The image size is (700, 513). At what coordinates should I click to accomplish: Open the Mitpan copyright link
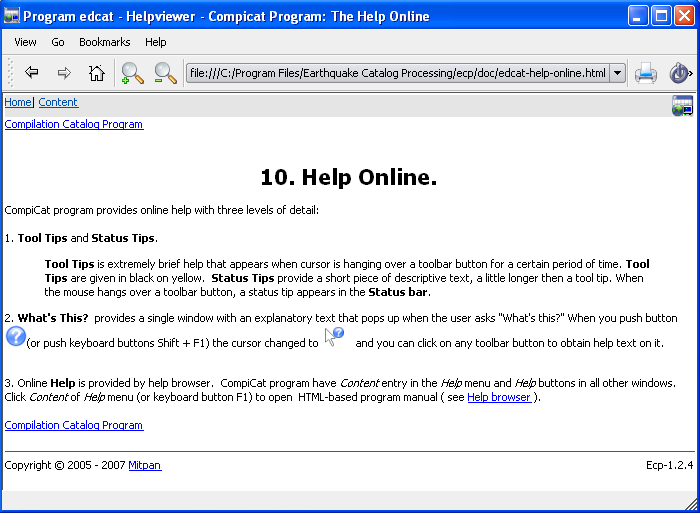(145, 465)
